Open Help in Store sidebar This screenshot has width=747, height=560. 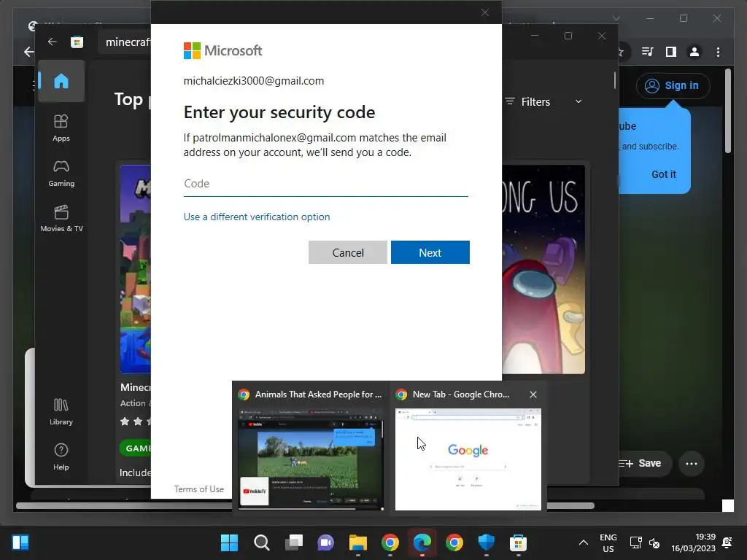pos(61,457)
